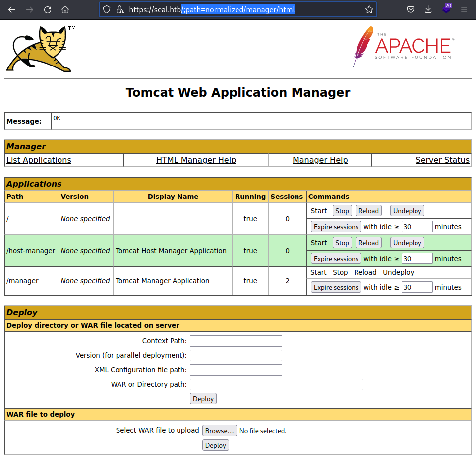Select the 'OK' message text
The height and width of the screenshot is (459, 476).
pyautogui.click(x=57, y=118)
